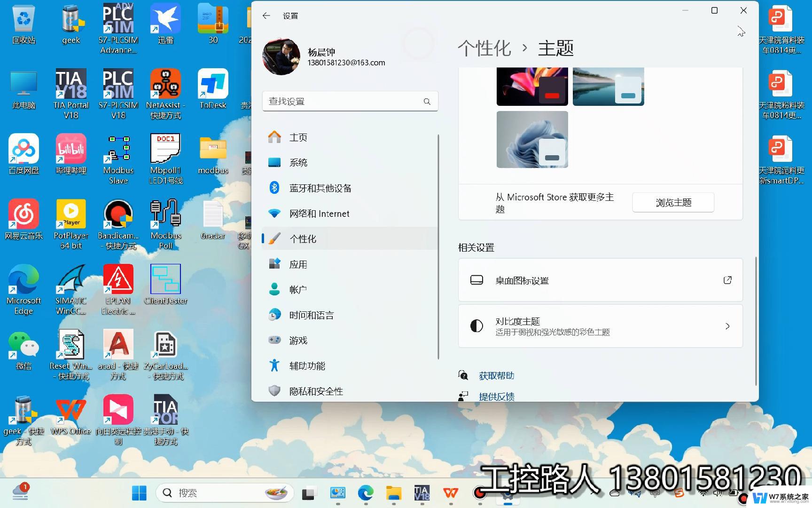Viewport: 812px width, 508px height.
Task: Click the 浏览主题 button
Action: 673,203
